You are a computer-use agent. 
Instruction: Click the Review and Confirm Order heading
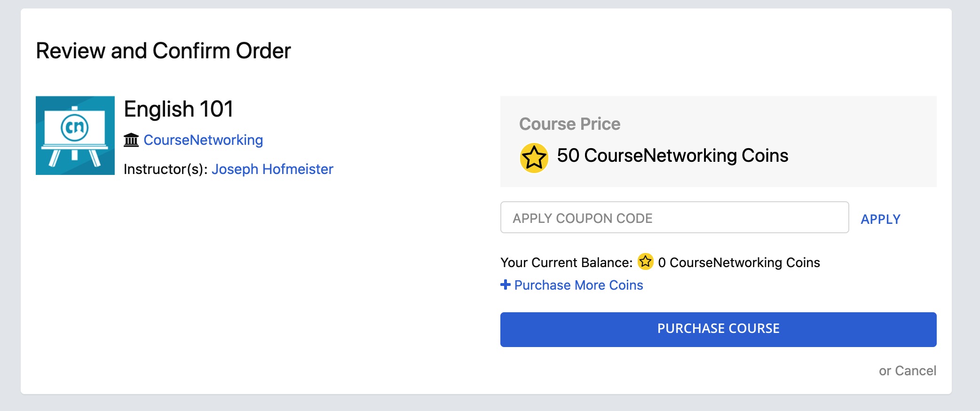[163, 51]
